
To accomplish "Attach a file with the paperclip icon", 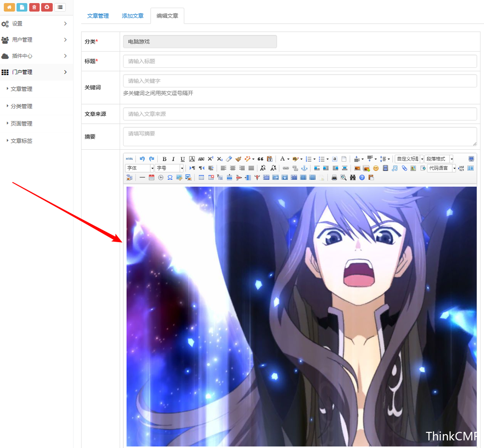I will (404, 168).
